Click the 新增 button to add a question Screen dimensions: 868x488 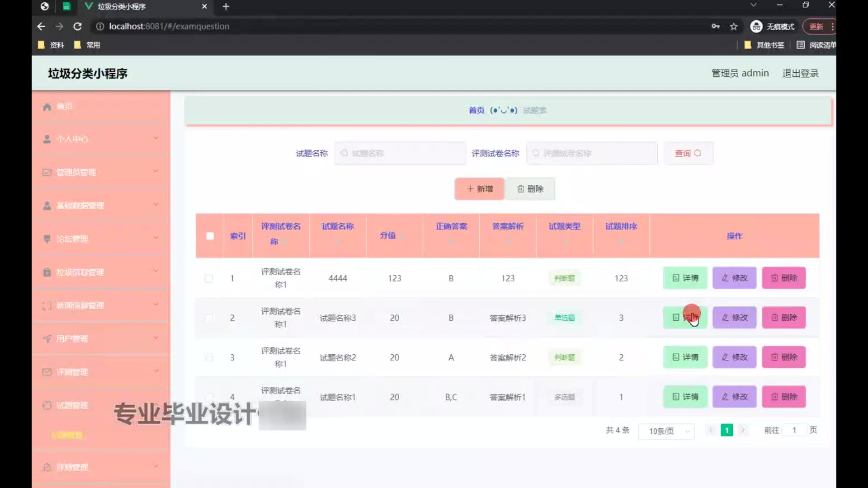point(479,189)
